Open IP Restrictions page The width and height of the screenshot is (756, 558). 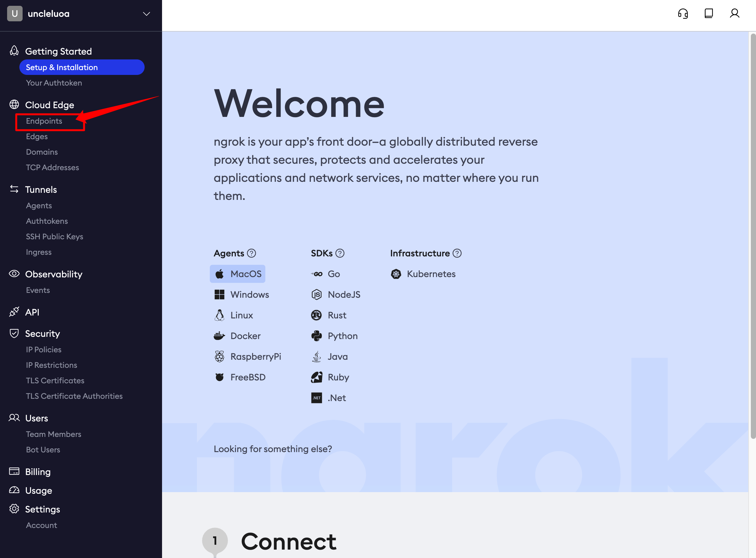point(52,365)
